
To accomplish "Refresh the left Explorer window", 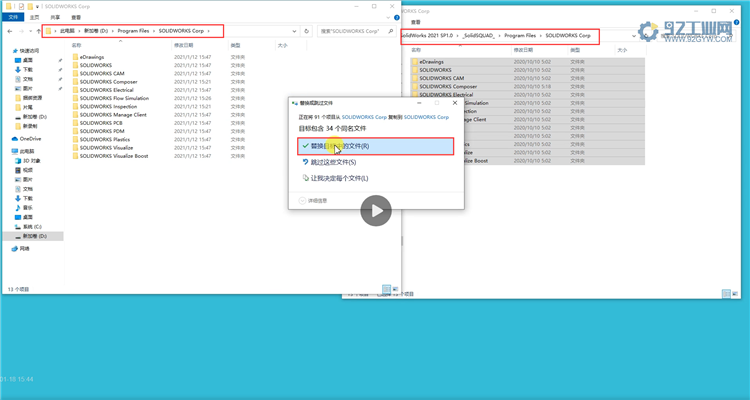I will [307, 31].
